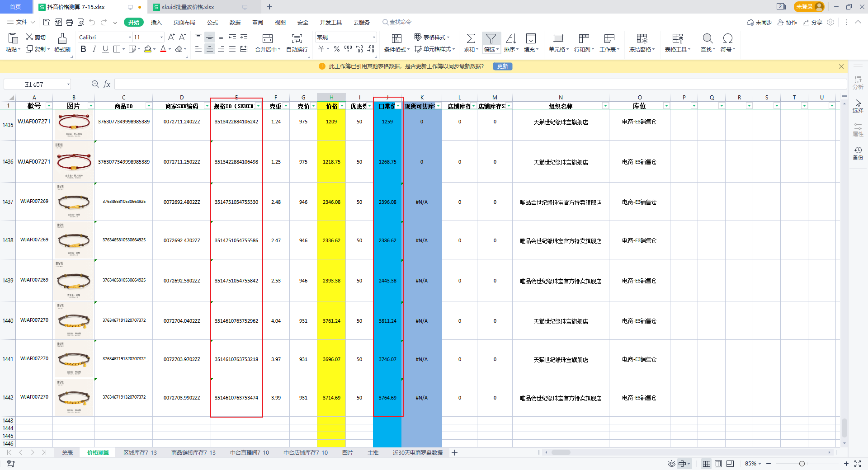Click the Filter (筛选) funnel icon
Viewport: 868px width, 470px height.
(x=491, y=39)
